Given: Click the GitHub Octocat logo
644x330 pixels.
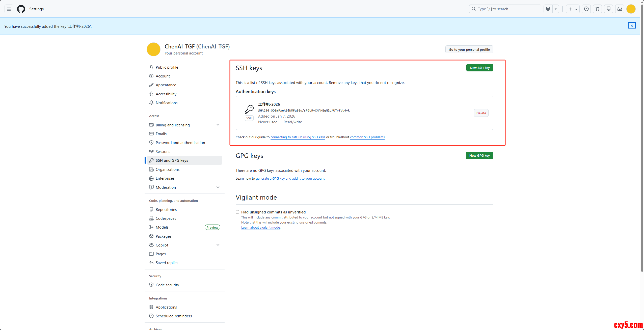Looking at the screenshot, I should tap(21, 9).
